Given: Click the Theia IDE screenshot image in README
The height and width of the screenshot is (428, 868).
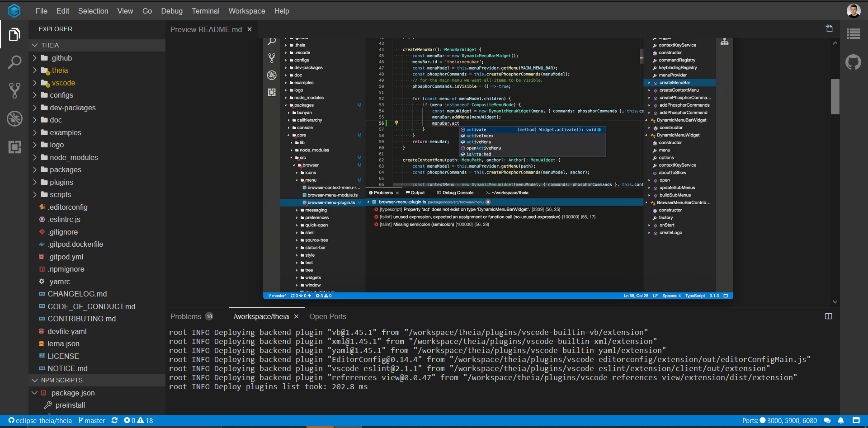Looking at the screenshot, I should tap(498, 168).
